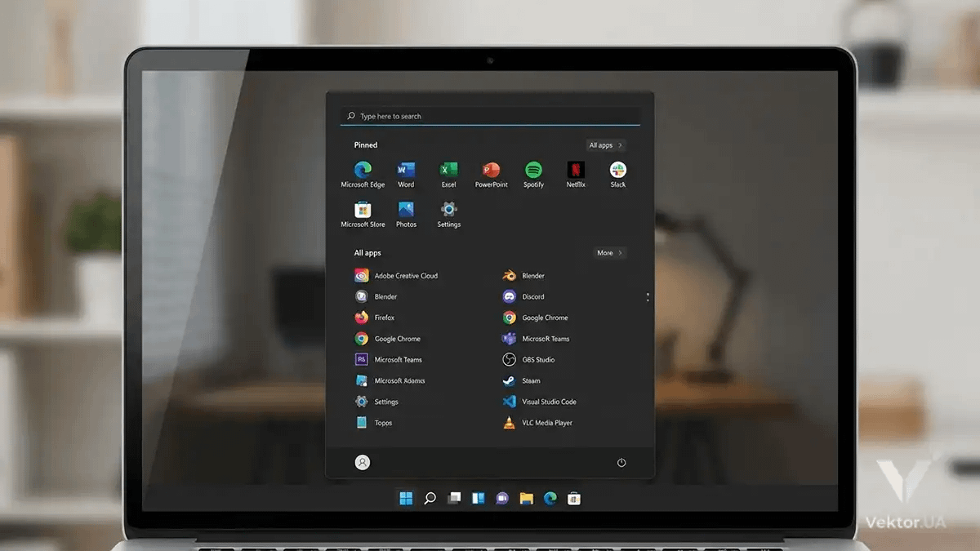Expand the 'All apps' button beside Pinned

(606, 145)
